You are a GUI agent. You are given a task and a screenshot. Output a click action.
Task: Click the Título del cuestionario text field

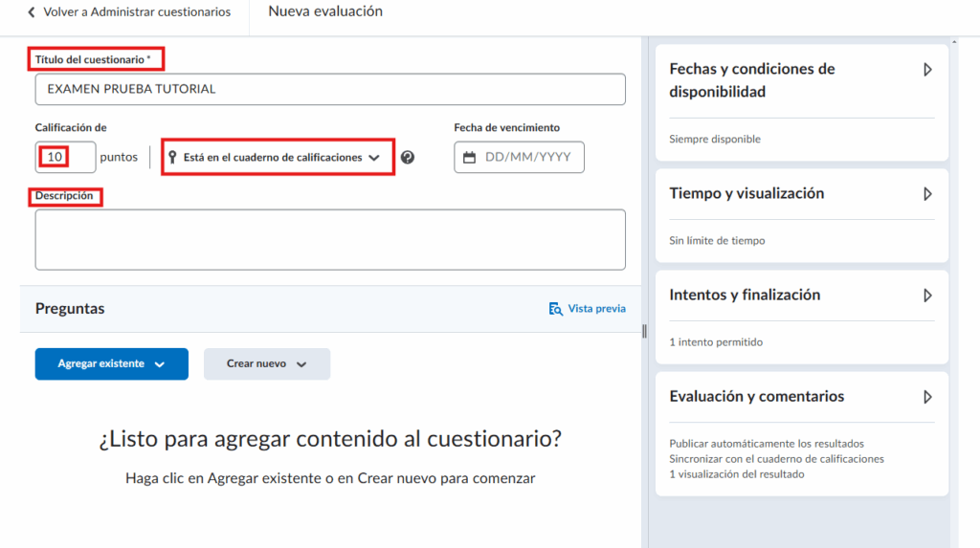pos(330,89)
